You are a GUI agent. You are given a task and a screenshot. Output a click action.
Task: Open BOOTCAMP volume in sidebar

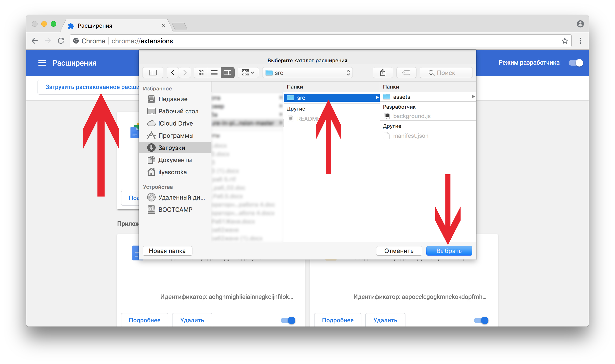coord(175,209)
